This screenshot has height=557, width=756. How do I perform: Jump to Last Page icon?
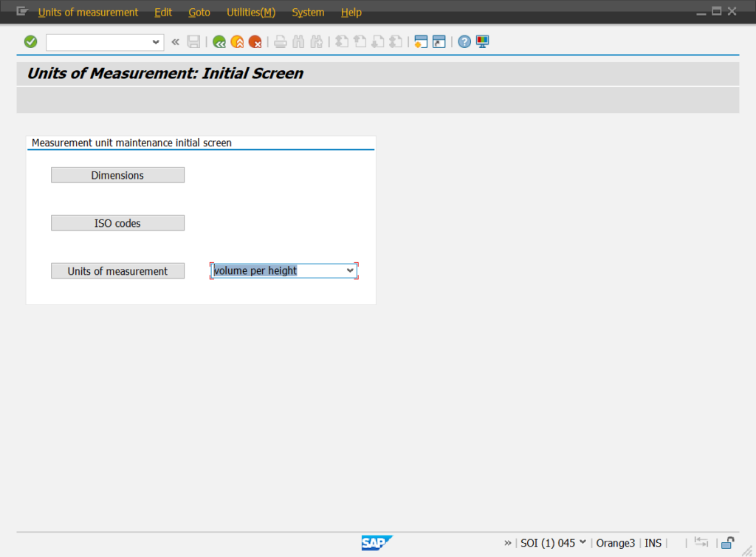point(396,42)
